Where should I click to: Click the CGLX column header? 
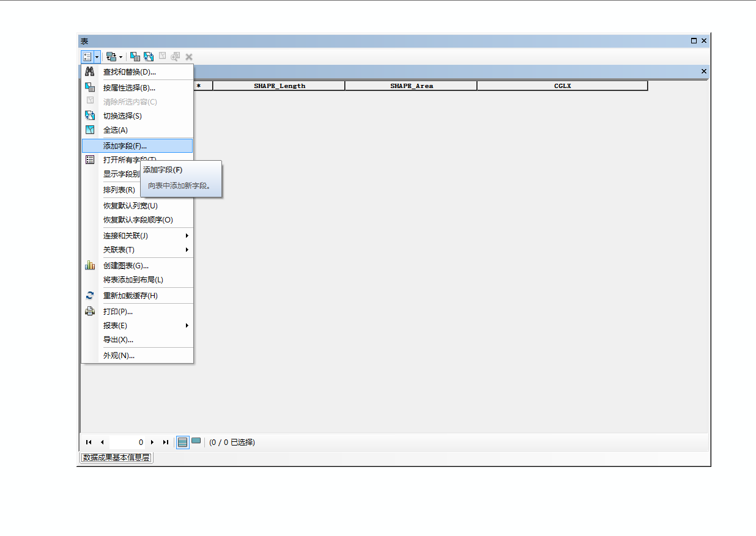point(562,86)
